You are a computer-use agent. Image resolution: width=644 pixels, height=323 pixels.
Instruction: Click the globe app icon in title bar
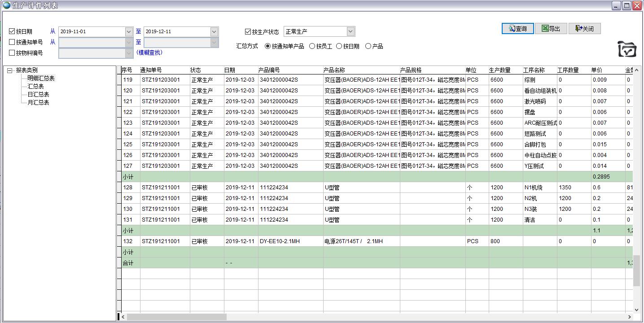click(x=6, y=5)
